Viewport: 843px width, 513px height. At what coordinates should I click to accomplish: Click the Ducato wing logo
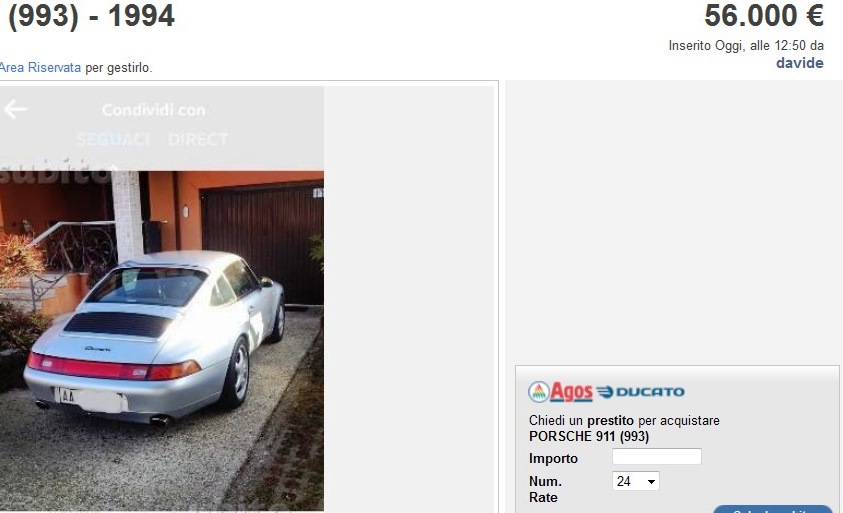point(605,392)
